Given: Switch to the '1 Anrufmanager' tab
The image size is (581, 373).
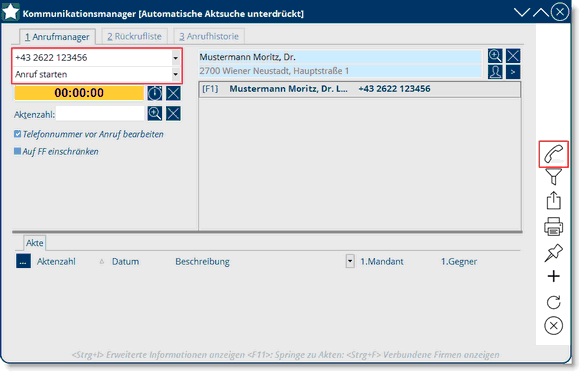Looking at the screenshot, I should [x=57, y=37].
